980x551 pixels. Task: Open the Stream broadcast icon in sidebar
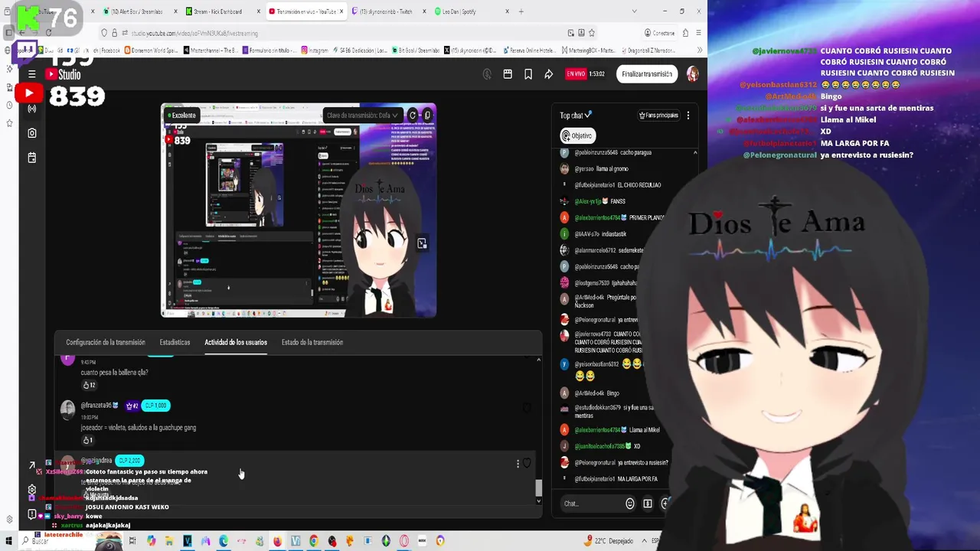coord(31,109)
